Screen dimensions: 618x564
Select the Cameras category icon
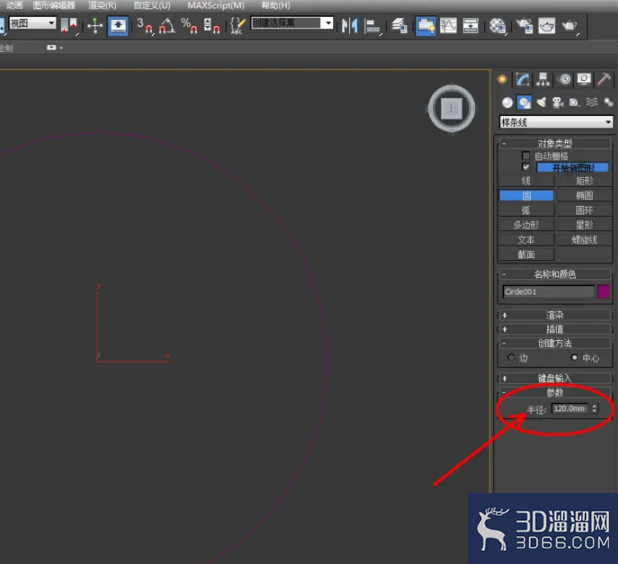pos(558,102)
